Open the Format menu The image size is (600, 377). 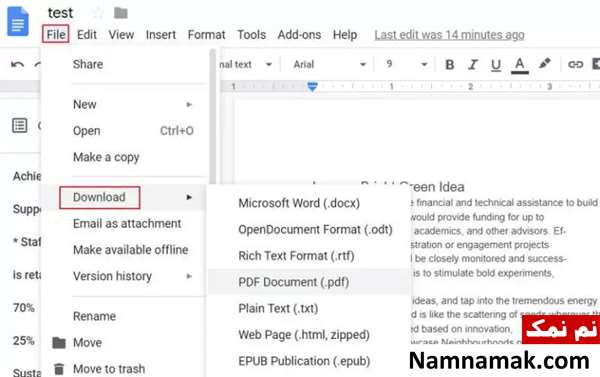(x=206, y=34)
